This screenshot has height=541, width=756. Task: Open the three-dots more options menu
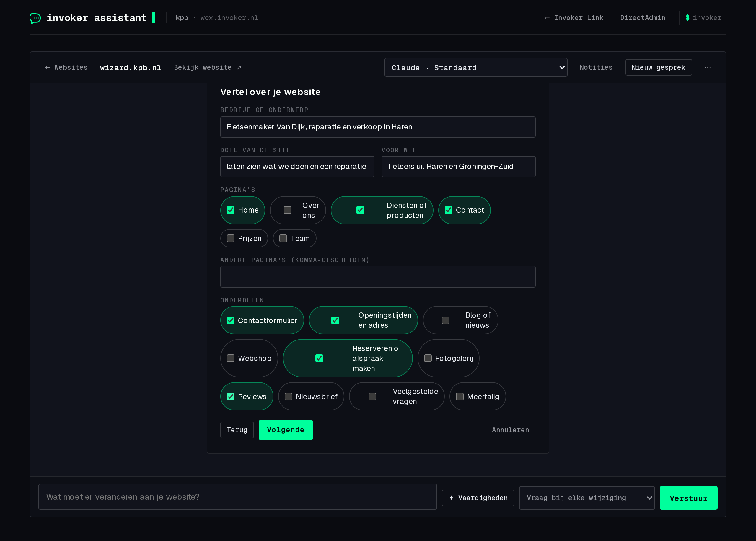(x=708, y=68)
